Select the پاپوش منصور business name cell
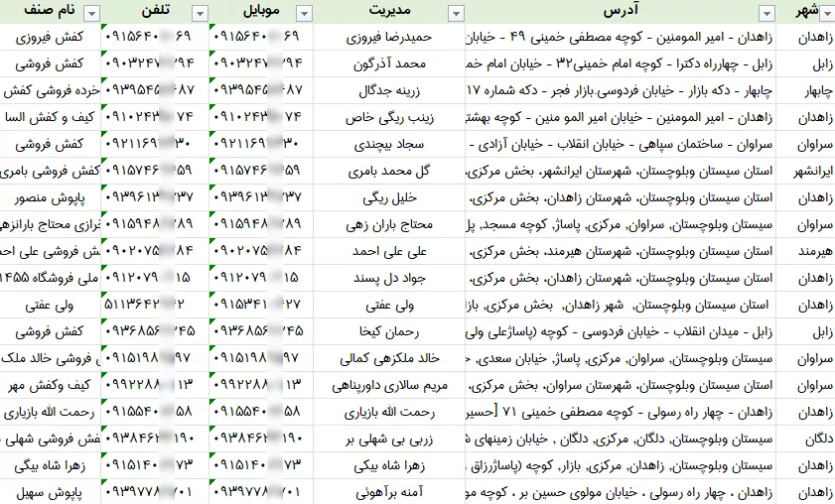The height and width of the screenshot is (504, 835). [50, 198]
